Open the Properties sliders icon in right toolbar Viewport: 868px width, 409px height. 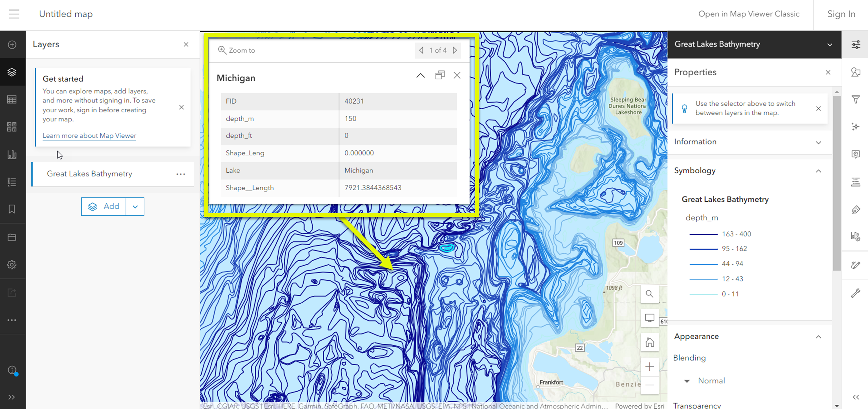pyautogui.click(x=855, y=45)
